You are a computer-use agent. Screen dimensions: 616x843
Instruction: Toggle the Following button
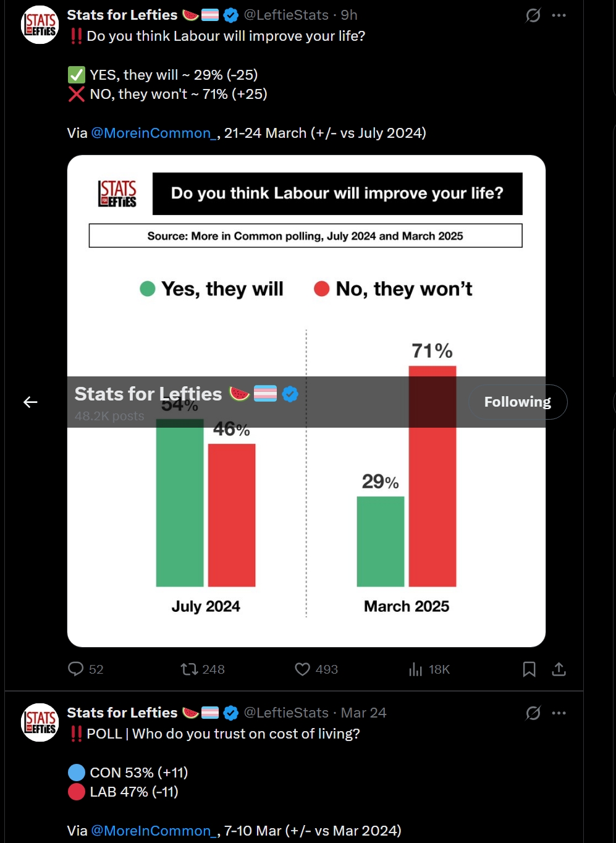point(517,402)
